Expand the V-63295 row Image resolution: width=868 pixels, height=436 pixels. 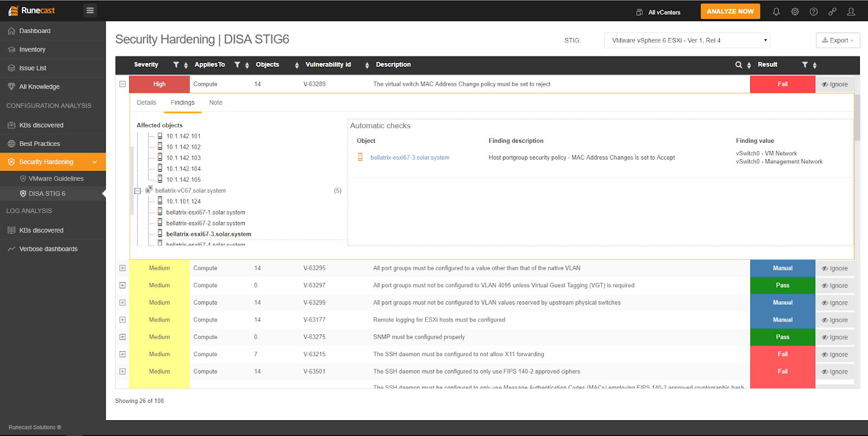tap(123, 268)
